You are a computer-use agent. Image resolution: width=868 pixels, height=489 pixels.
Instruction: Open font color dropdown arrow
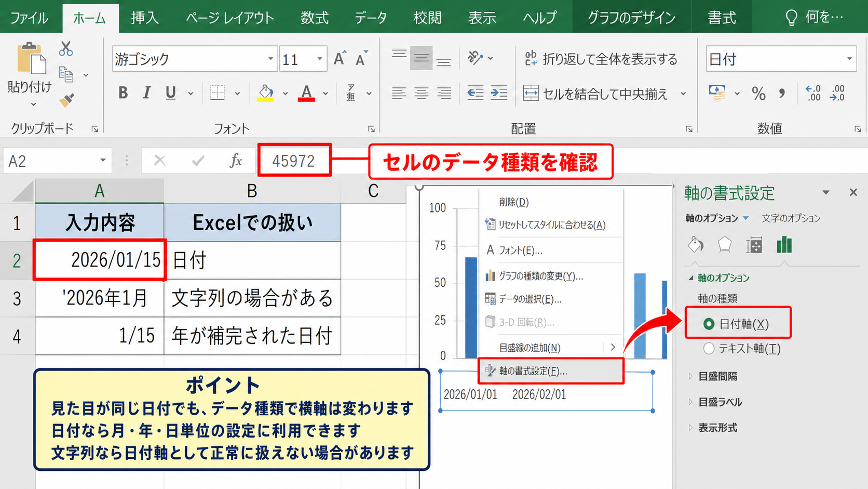coord(325,94)
